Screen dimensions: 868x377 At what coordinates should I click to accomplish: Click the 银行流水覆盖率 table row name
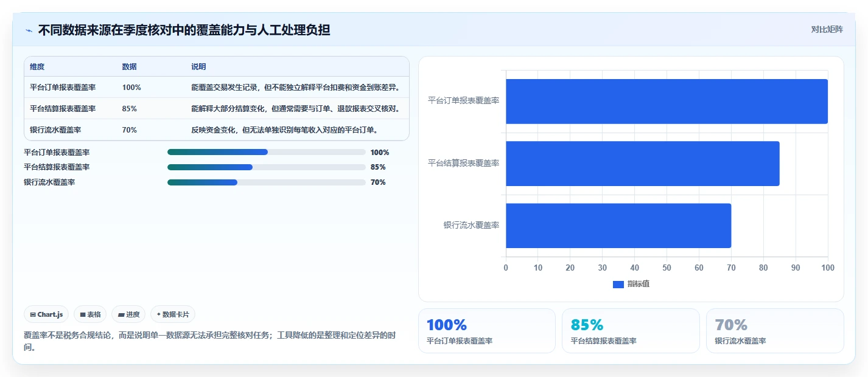(55, 130)
